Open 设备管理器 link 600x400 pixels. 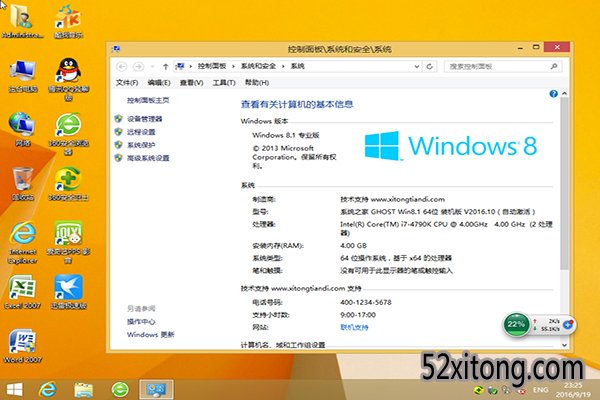pyautogui.click(x=145, y=119)
